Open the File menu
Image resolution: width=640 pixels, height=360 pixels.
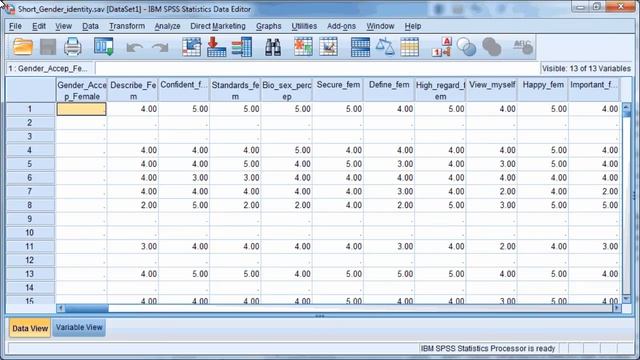pos(16,26)
